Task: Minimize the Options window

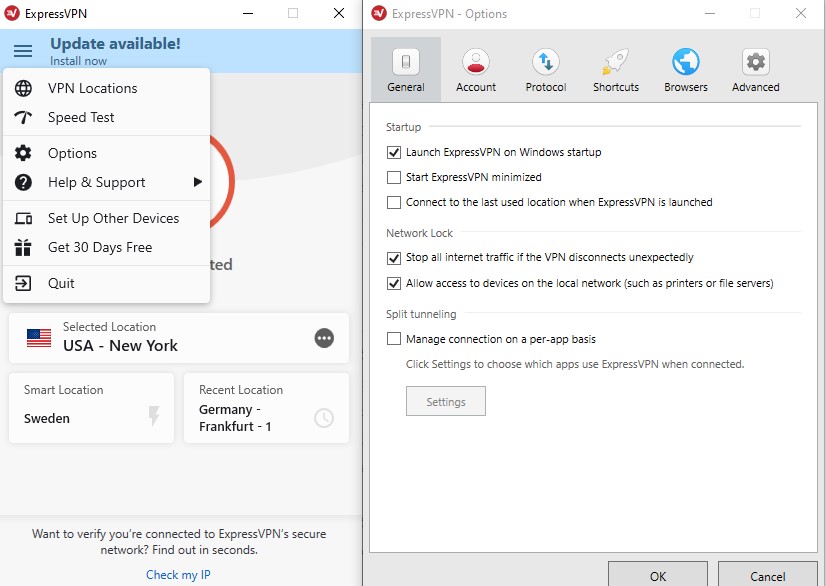Action: tap(710, 13)
